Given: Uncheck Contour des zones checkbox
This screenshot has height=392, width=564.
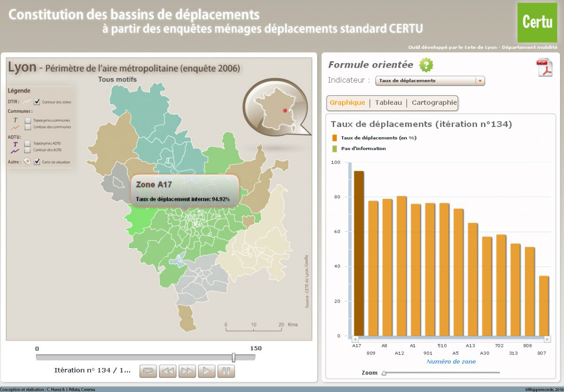Looking at the screenshot, I should [x=37, y=102].
